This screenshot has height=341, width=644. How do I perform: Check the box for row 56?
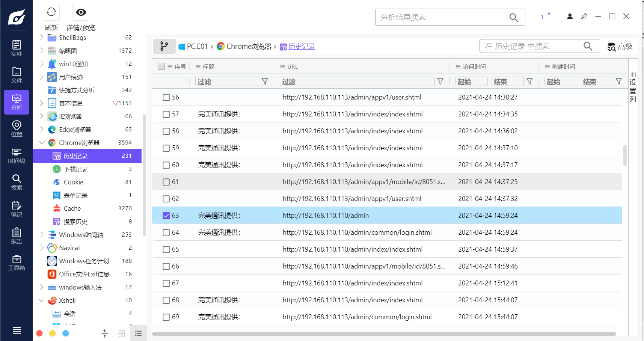pos(166,98)
